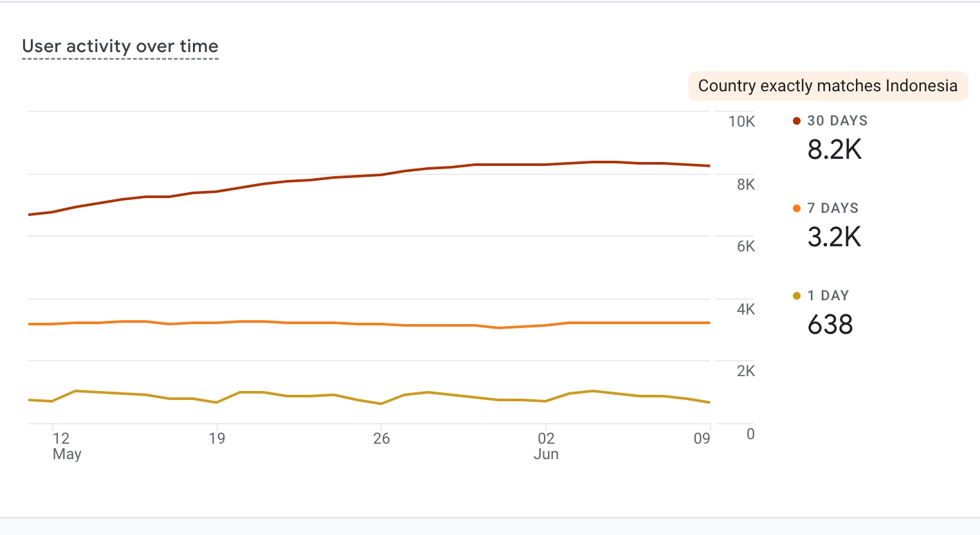Select the 7 DAYS legend label
Image resolution: width=980 pixels, height=535 pixels.
833,208
